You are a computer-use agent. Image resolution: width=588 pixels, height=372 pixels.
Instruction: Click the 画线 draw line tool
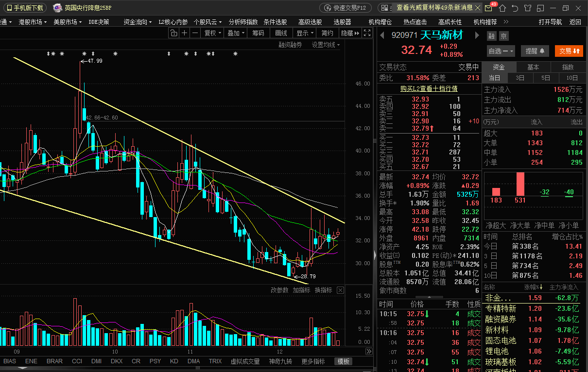pos(281,33)
